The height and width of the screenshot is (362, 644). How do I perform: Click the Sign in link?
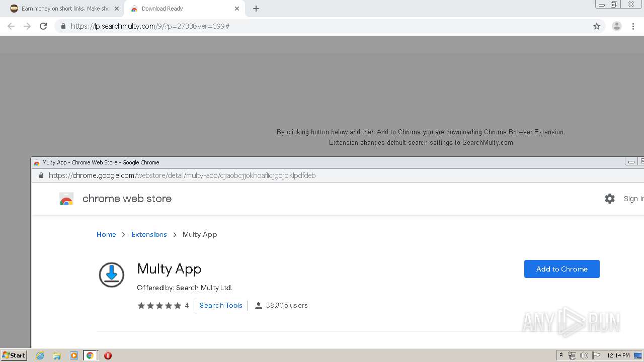point(633,199)
